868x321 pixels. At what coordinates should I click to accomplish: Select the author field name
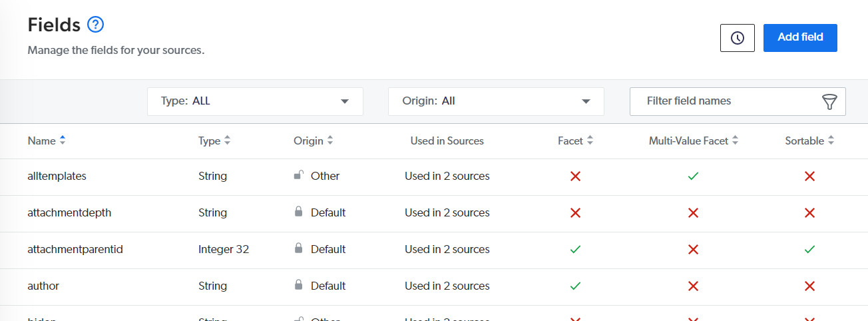43,286
